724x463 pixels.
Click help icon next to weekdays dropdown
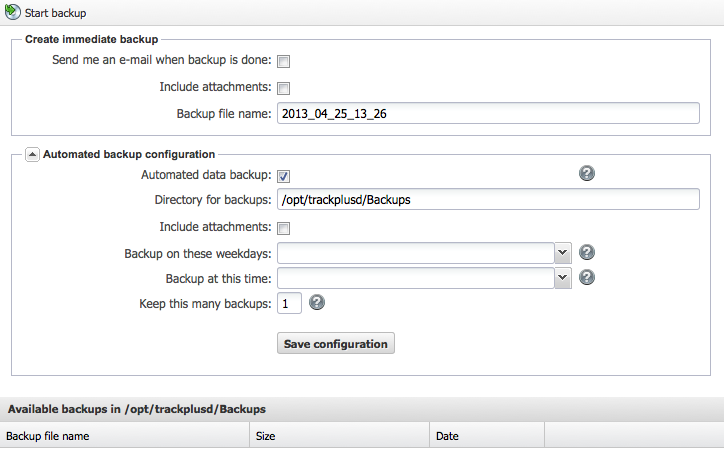(x=587, y=252)
